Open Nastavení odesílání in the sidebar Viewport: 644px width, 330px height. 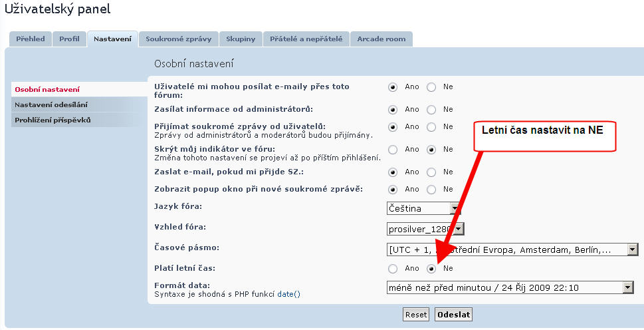coord(51,104)
